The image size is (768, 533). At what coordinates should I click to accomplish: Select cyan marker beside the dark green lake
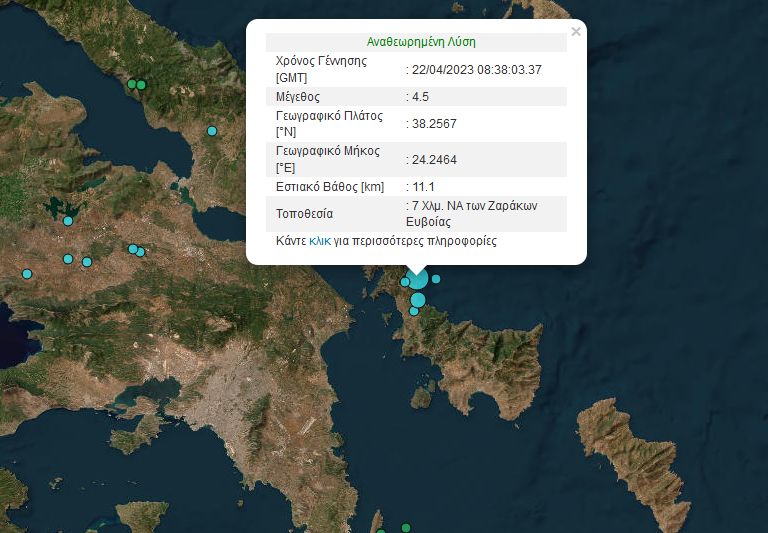68,221
